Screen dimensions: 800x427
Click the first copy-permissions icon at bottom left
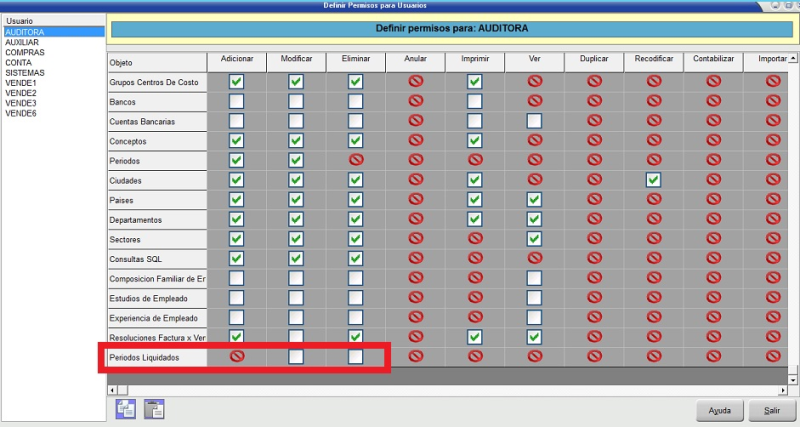(x=126, y=407)
